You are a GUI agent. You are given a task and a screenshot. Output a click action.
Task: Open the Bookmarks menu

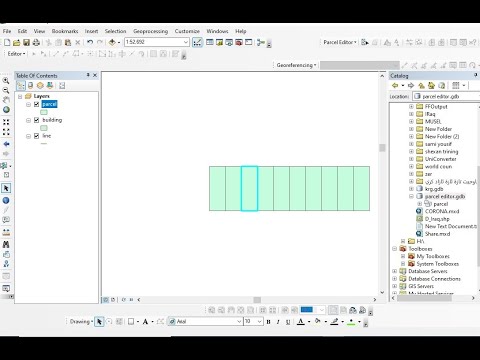[x=65, y=31]
